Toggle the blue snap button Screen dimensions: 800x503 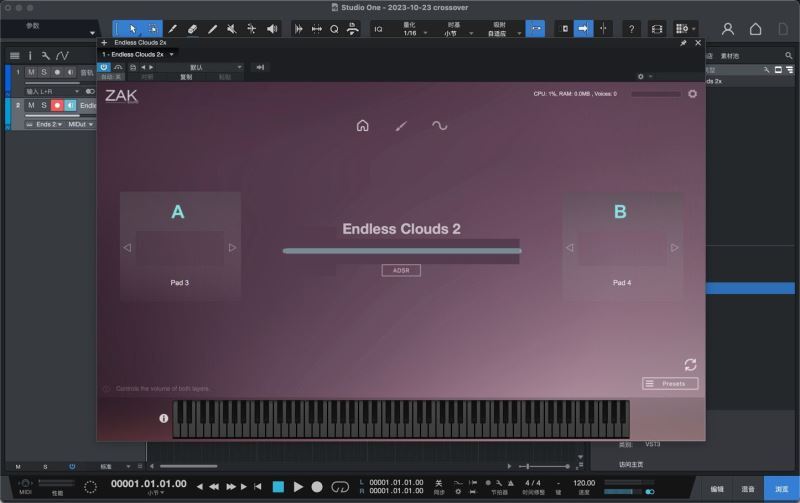(535, 29)
